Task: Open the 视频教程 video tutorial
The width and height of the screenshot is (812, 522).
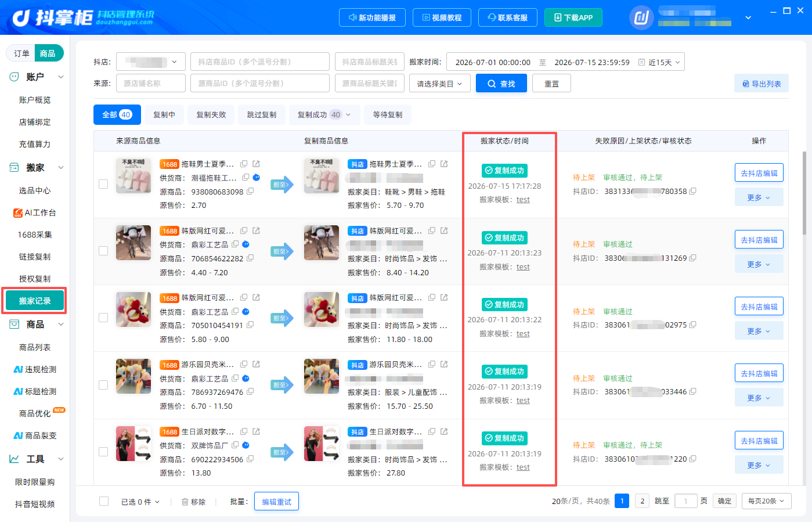Action: coord(442,17)
